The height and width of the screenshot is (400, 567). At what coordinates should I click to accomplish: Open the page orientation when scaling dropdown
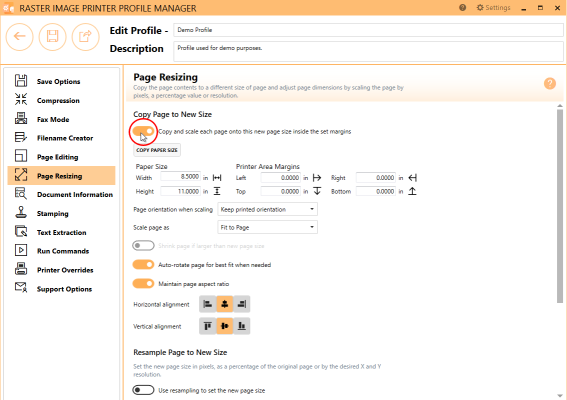tap(268, 209)
